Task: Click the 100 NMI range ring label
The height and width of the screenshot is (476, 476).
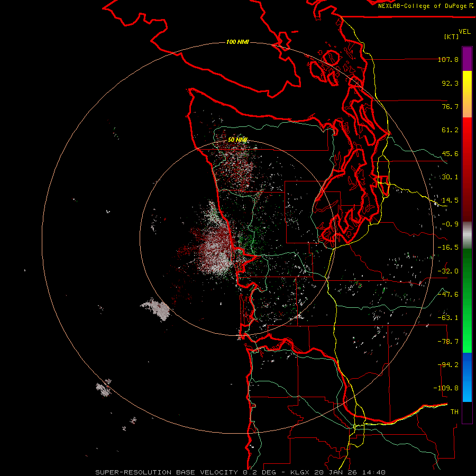Action: click(237, 42)
